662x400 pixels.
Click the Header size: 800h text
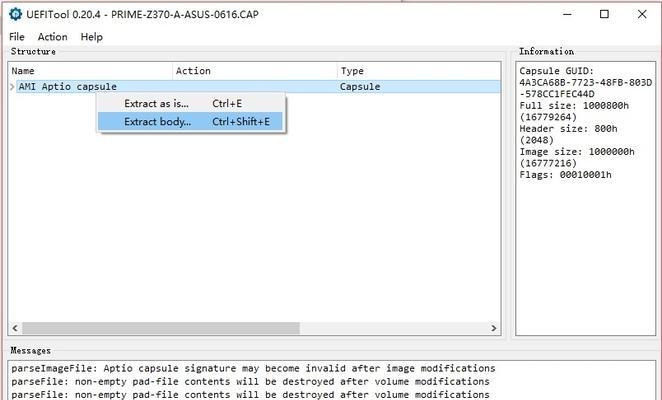tap(568, 129)
